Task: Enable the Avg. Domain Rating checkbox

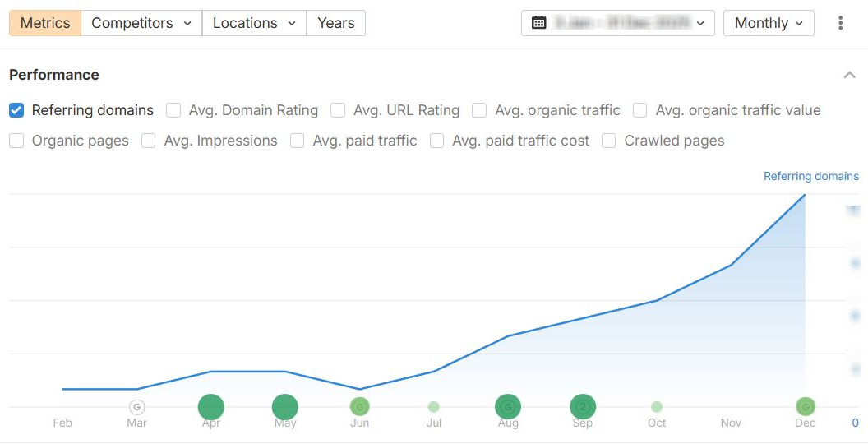Action: (x=173, y=110)
